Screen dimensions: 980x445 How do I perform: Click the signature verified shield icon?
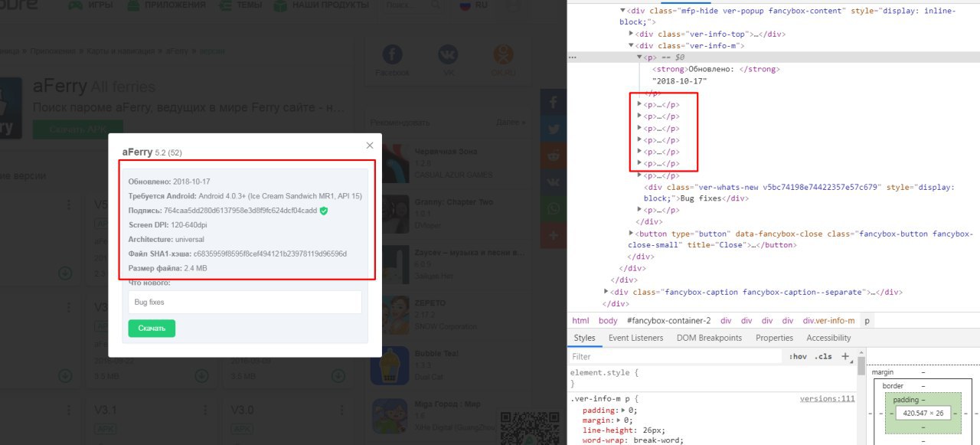tap(324, 211)
